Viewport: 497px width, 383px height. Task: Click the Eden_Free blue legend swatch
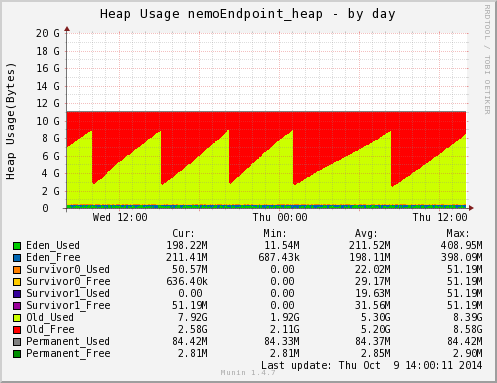(17, 258)
